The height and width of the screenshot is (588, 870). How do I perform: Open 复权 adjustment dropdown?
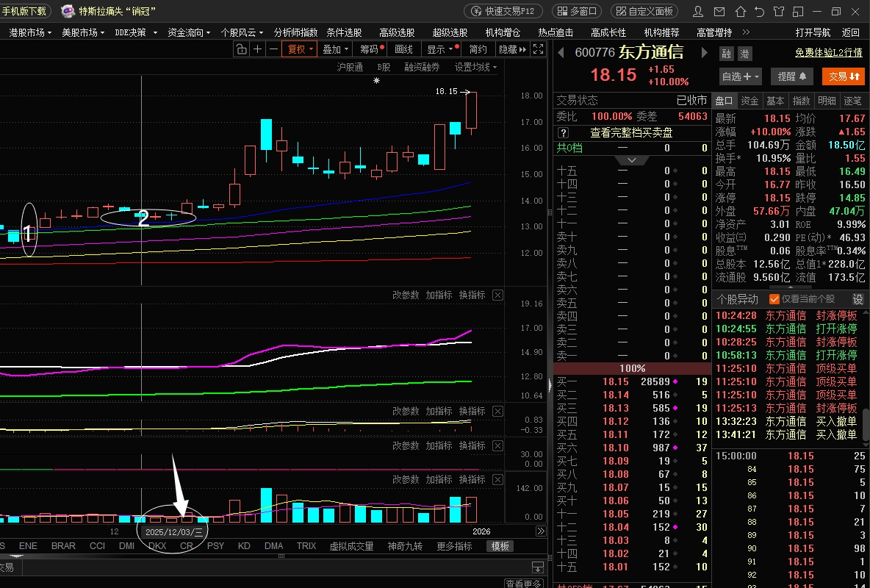(300, 49)
